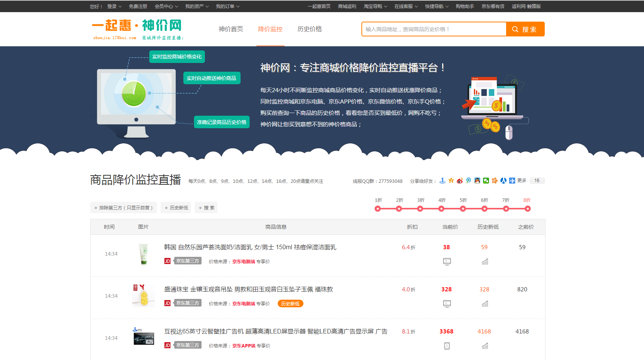Viewport: 644px width, 360px height.
Task: Select the 8折 point on the discount slider
Action: (x=528, y=209)
